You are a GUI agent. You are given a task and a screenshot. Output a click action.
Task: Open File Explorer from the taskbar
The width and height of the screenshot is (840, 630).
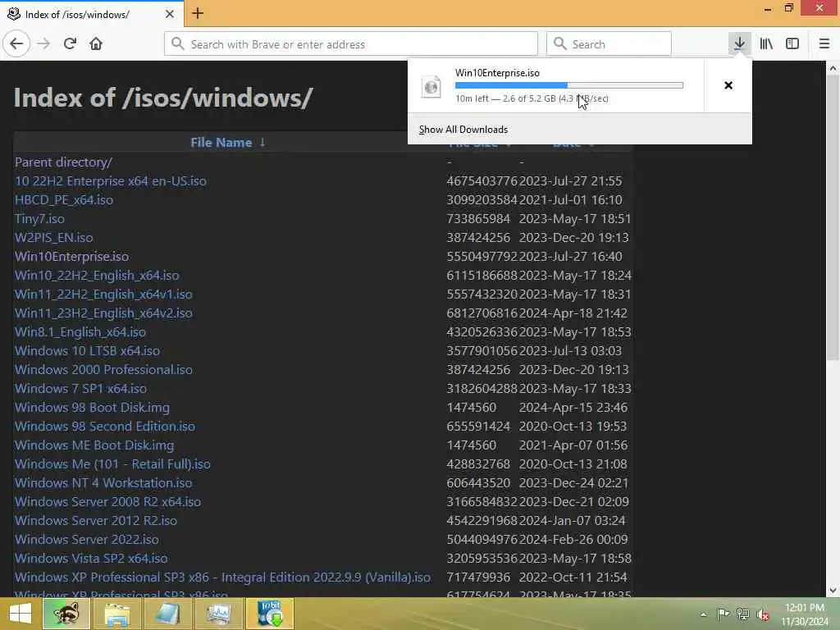point(116,614)
